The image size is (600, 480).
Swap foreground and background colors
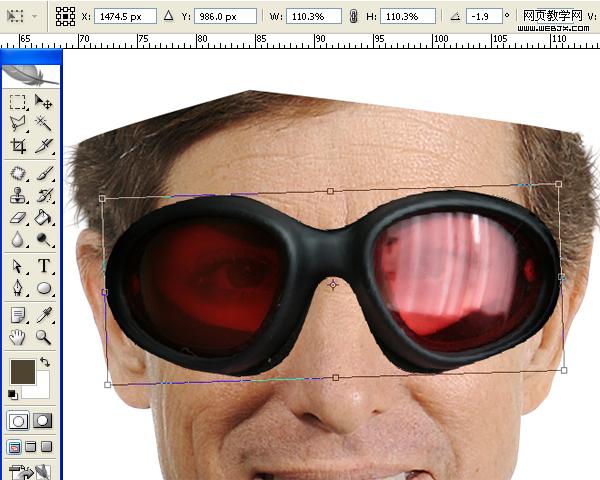[45, 362]
